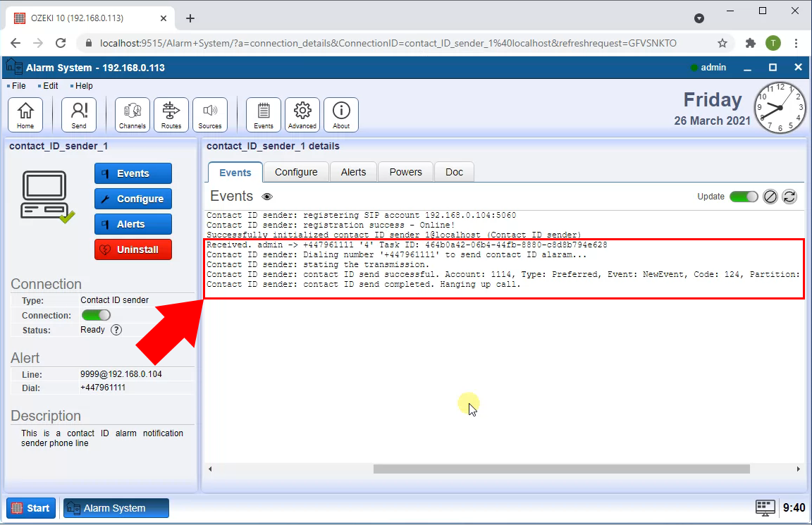
Task: Open the Channels toolbar icon
Action: coord(133,114)
